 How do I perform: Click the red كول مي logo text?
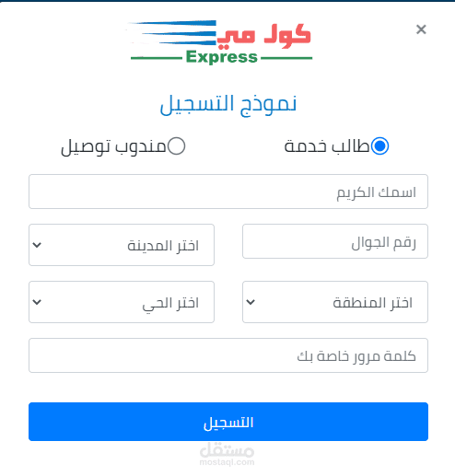(x=264, y=37)
